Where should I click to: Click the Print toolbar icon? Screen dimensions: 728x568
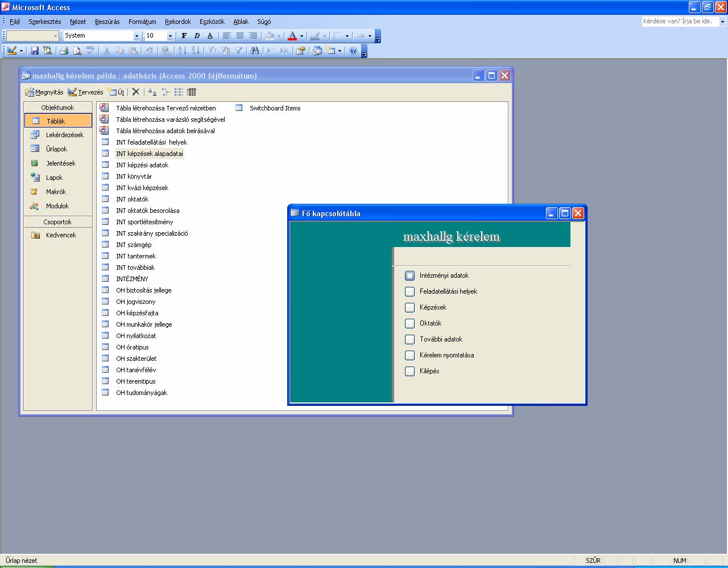point(64,51)
